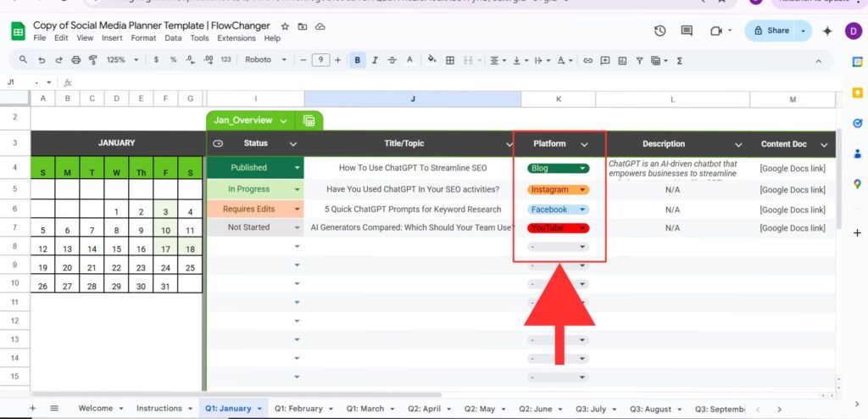Move the document with the folder icon
Image resolution: width=868 pixels, height=419 pixels.
[303, 26]
